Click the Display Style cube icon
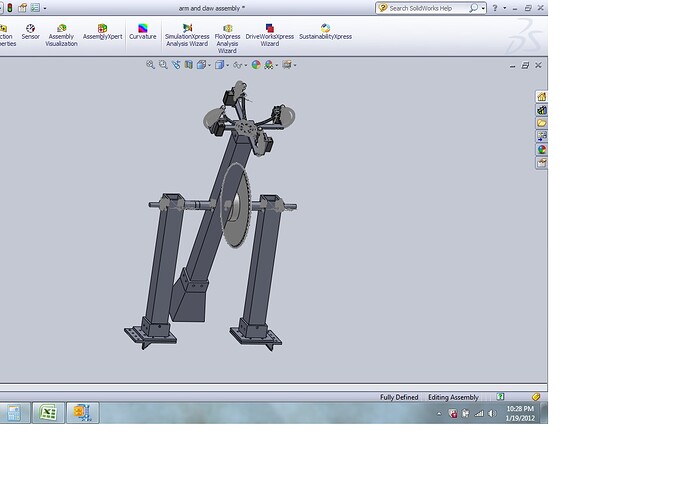Image resolution: width=690 pixels, height=500 pixels. pos(219,65)
